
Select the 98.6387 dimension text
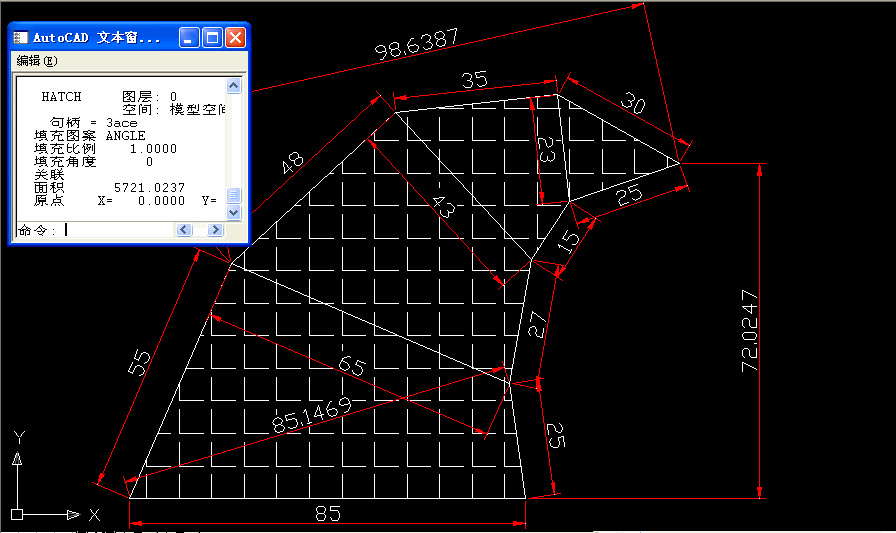point(417,44)
